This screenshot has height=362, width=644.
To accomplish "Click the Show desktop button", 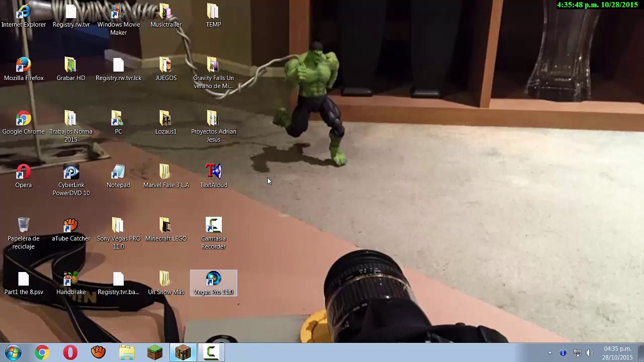I will pyautogui.click(x=640, y=353).
